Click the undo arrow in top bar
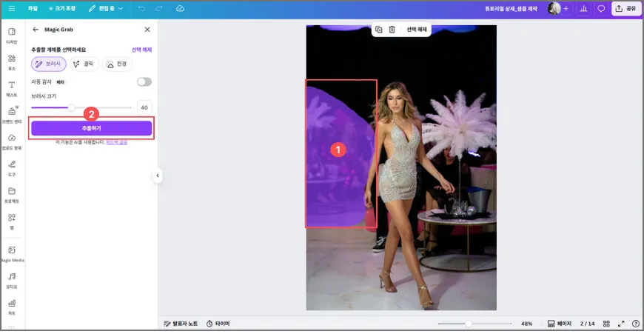644x334 pixels. pos(141,9)
